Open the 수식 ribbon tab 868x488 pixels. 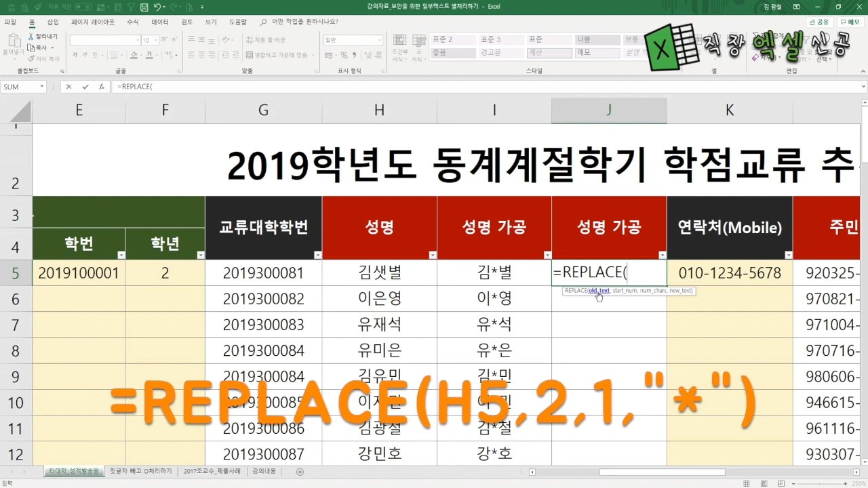pos(133,22)
